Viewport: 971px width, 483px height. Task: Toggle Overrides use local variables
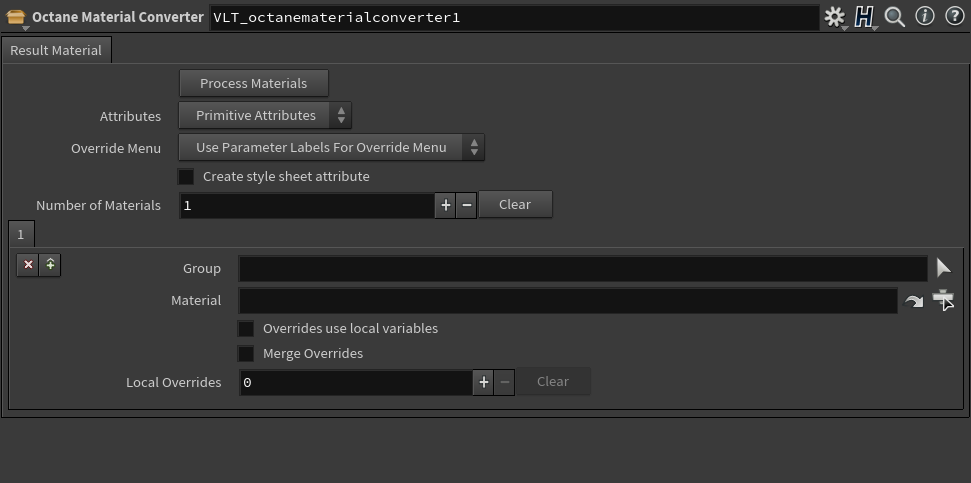click(246, 329)
